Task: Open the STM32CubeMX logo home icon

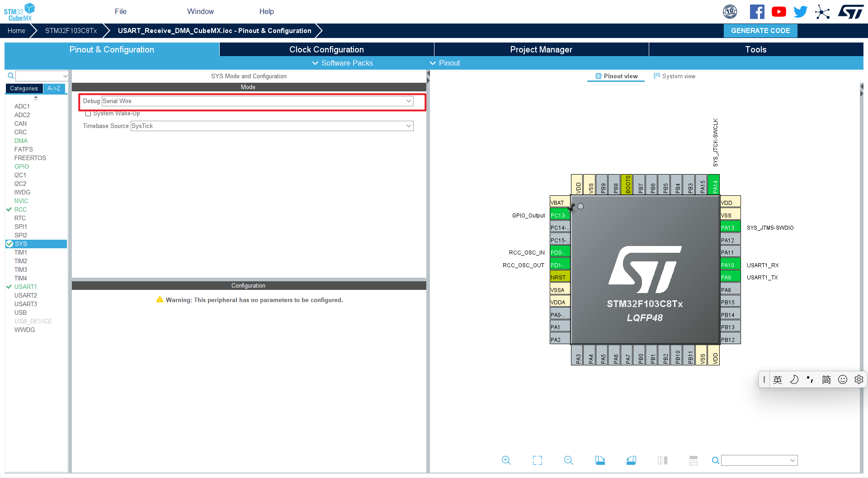Action: pyautogui.click(x=19, y=12)
